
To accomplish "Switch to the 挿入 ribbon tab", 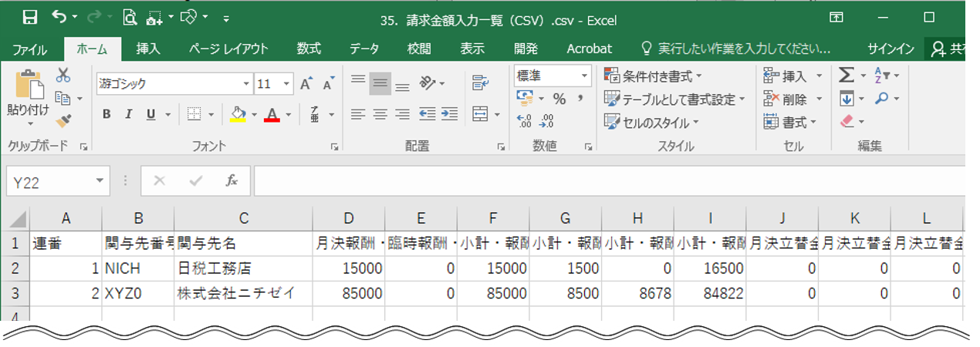I will tap(147, 49).
